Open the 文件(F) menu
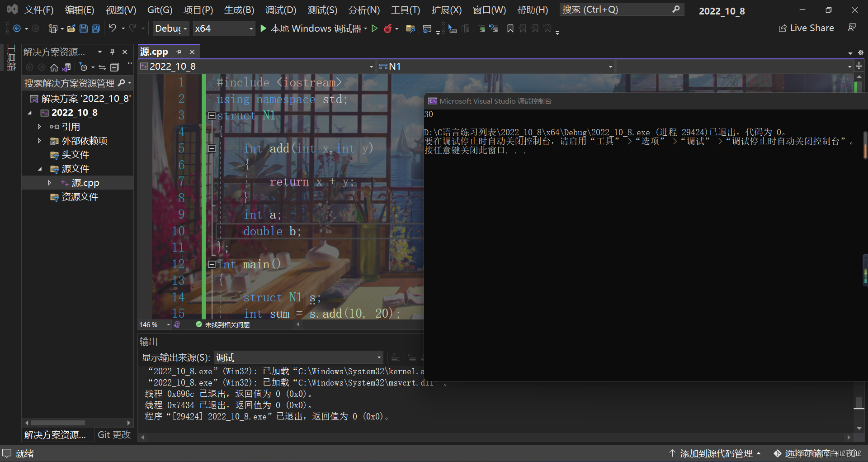The height and width of the screenshot is (462, 868). click(x=39, y=10)
